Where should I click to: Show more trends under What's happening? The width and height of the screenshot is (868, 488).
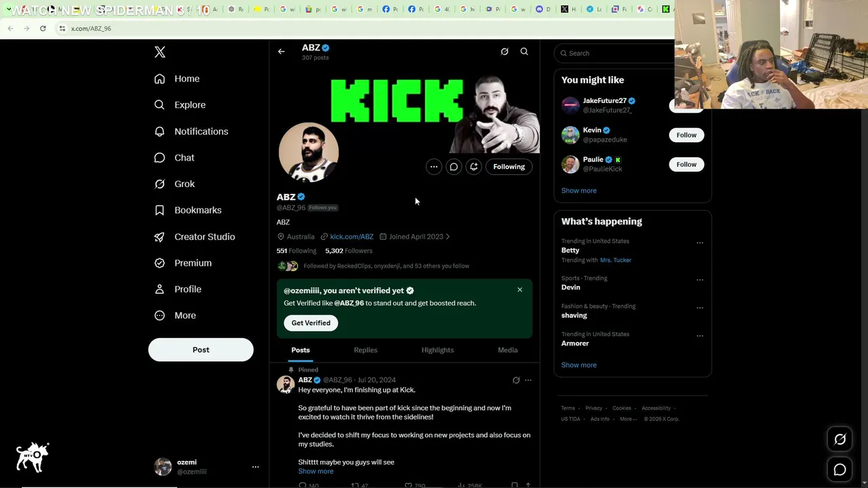point(579,365)
